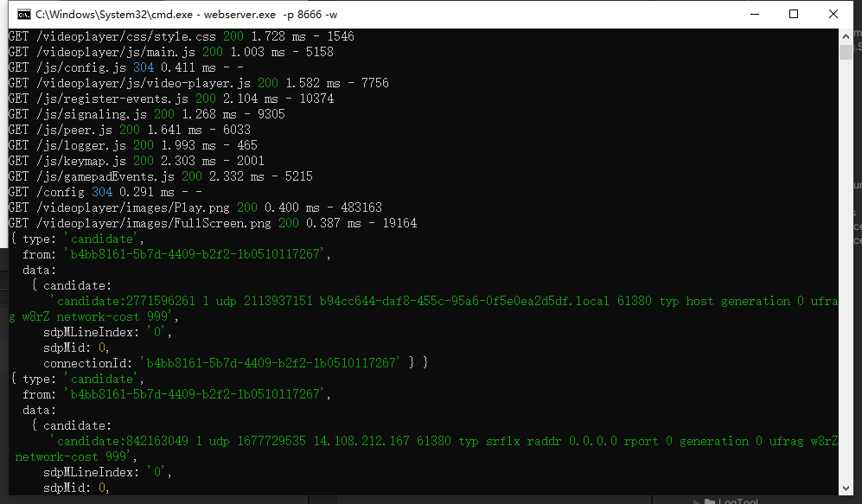
Task: Click the line GET /videoplayer/css/style.css
Action: [182, 37]
